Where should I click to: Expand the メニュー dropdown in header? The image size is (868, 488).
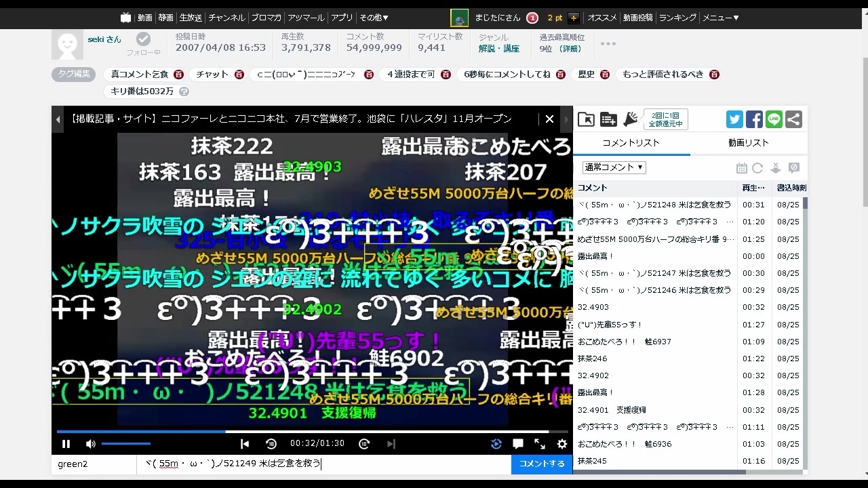(720, 18)
